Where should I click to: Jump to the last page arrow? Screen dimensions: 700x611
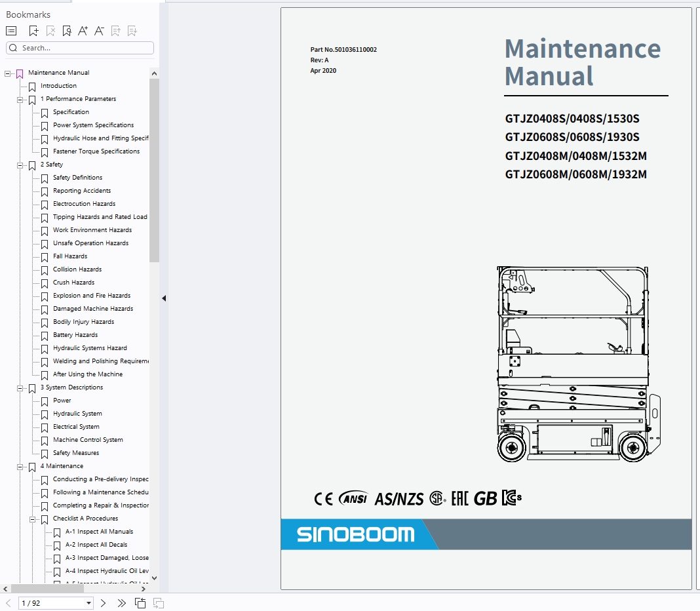pos(121,603)
